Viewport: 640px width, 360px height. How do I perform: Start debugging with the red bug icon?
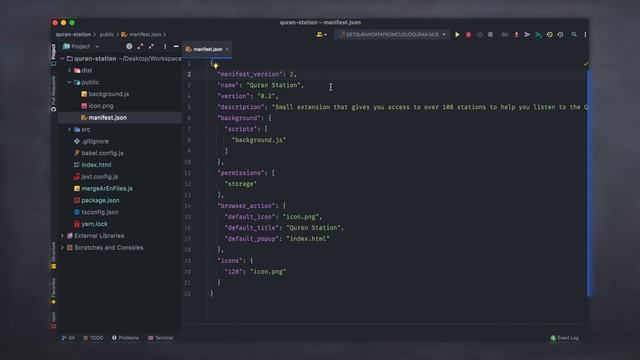click(468, 35)
